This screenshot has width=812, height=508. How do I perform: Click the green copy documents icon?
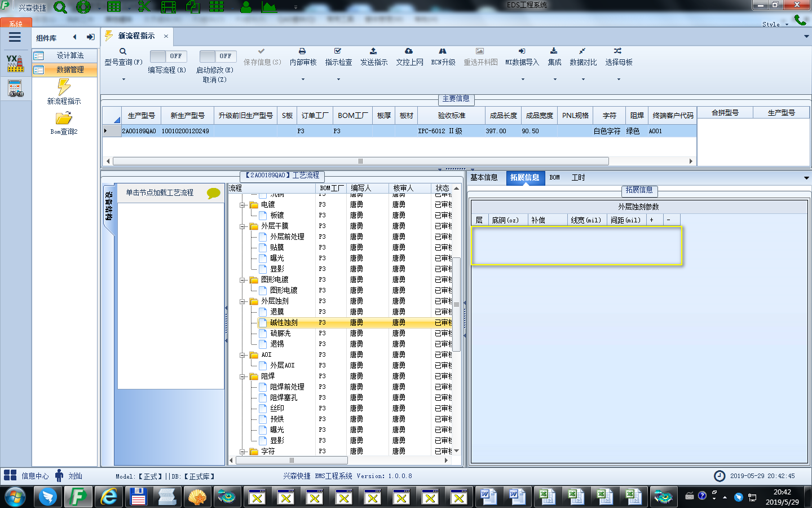click(x=193, y=7)
